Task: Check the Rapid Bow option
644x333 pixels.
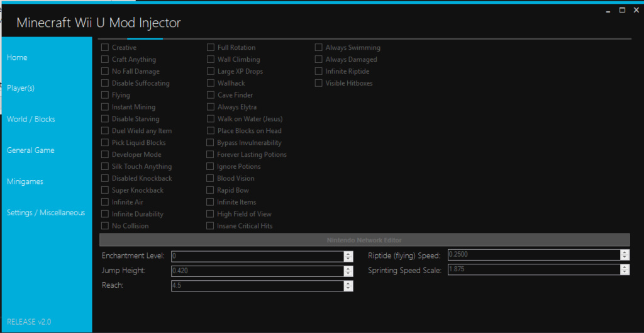Action: 210,190
